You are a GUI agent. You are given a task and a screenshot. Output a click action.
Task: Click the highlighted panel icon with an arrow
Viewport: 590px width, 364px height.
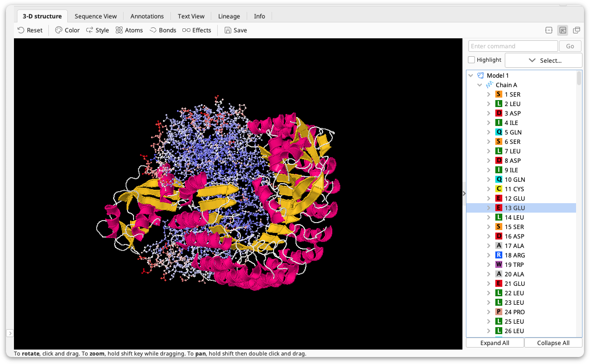(563, 30)
